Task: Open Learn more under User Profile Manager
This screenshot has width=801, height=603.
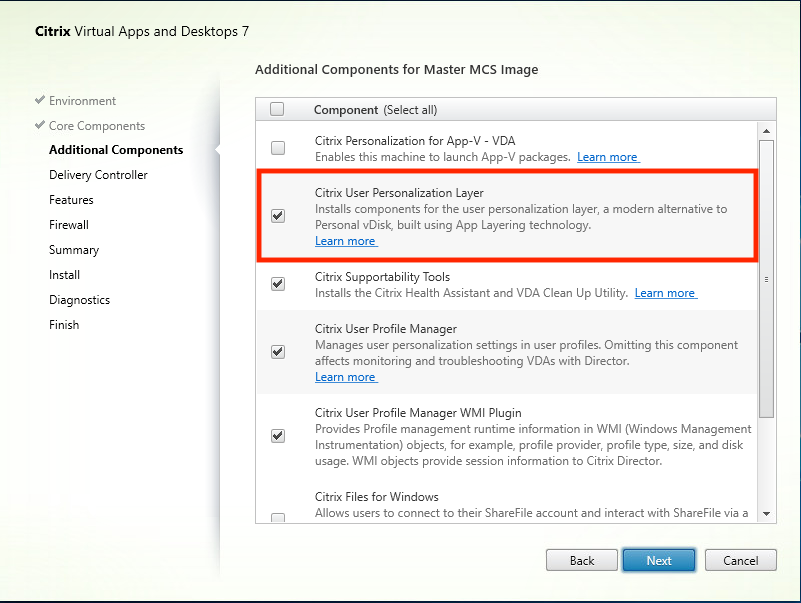Action: click(346, 377)
